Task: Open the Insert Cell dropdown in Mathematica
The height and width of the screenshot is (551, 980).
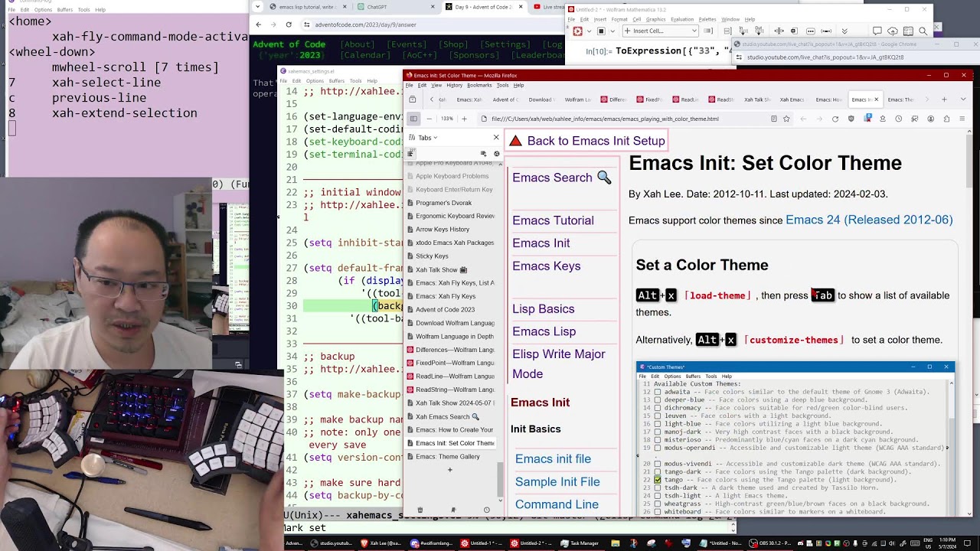Action: [x=661, y=31]
